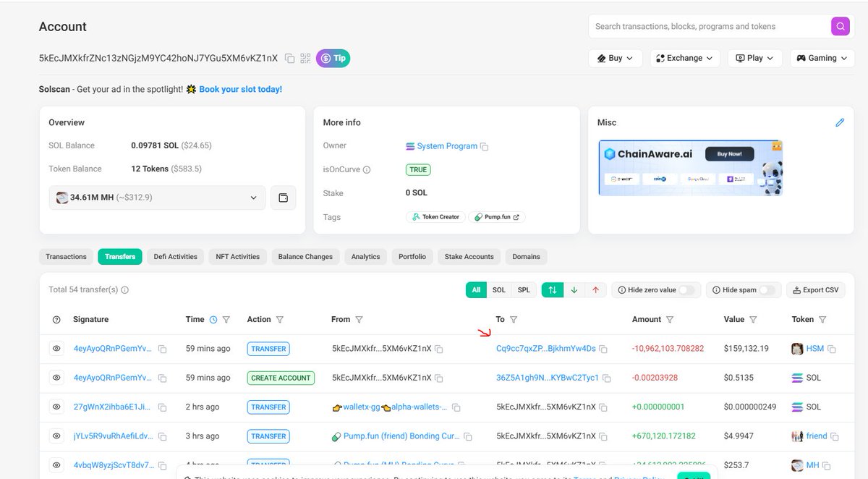868x479 pixels.
Task: Open signature 27gWnX2ihba6E1Ji link
Action: point(113,407)
